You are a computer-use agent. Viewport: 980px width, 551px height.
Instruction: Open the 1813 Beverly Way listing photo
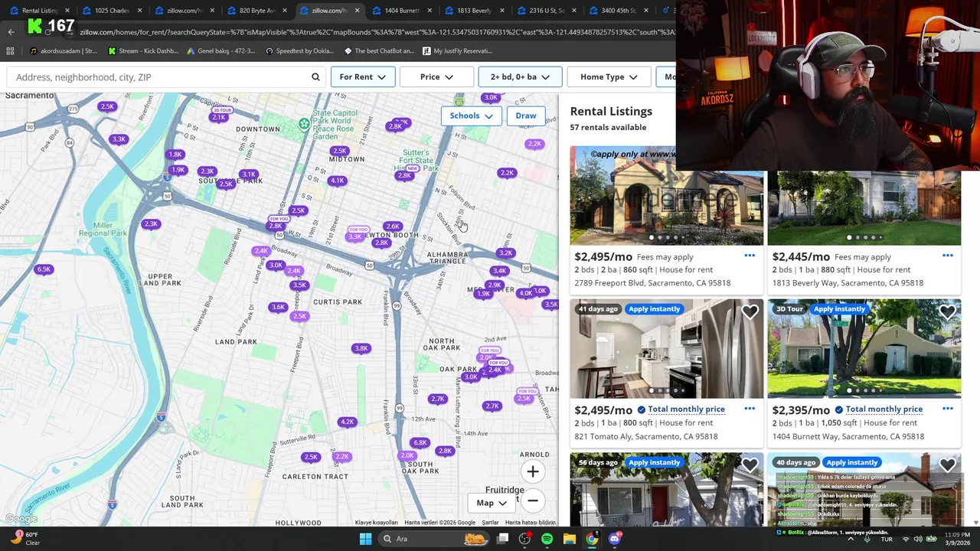(x=864, y=207)
